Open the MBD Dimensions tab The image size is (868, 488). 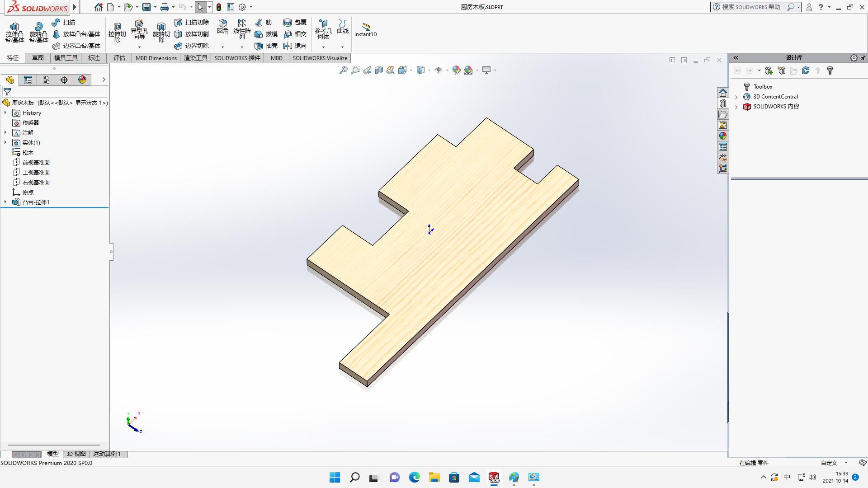(156, 58)
